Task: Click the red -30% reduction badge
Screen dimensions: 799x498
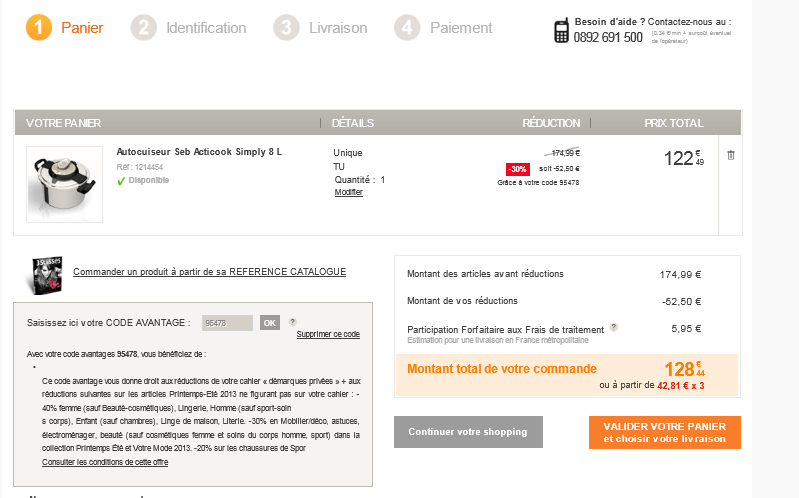Action: pos(517,168)
